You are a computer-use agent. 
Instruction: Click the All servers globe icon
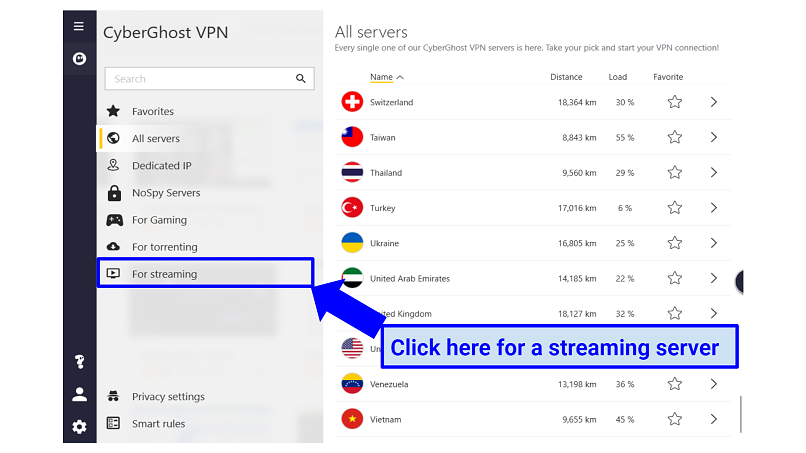tap(113, 138)
